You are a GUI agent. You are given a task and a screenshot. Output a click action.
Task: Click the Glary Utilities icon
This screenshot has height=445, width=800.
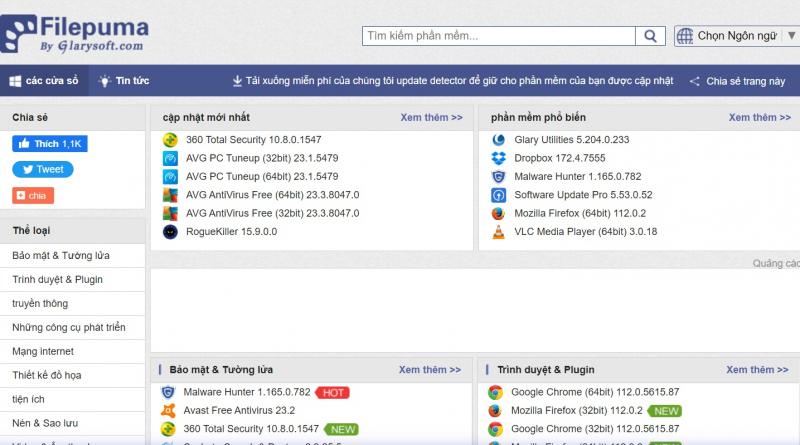(498, 140)
